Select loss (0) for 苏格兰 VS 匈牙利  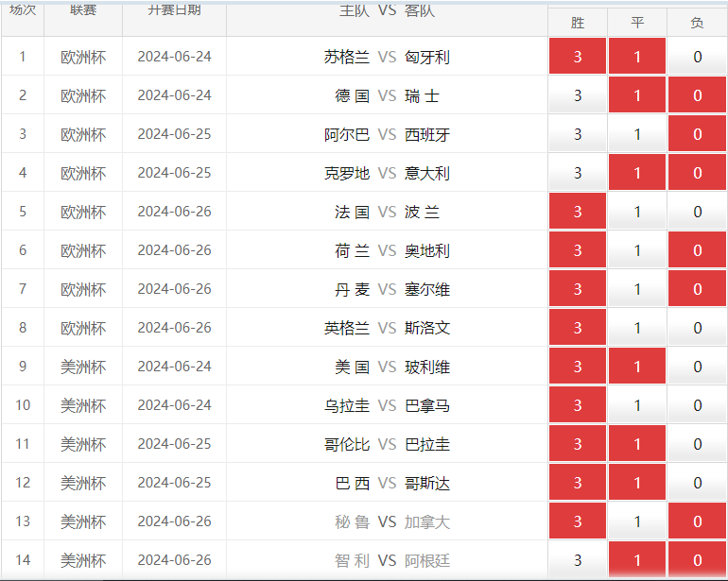[697, 56]
